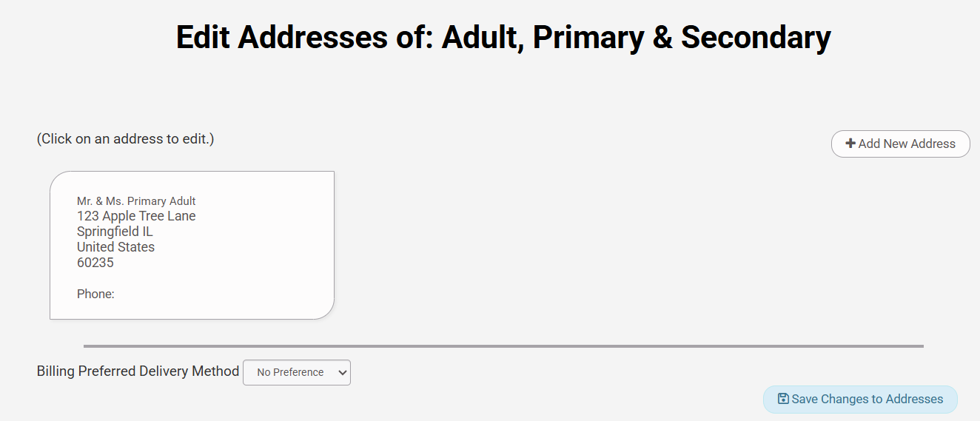Click the zip code 60235
Viewport: 980px width, 421px height.
(95, 263)
